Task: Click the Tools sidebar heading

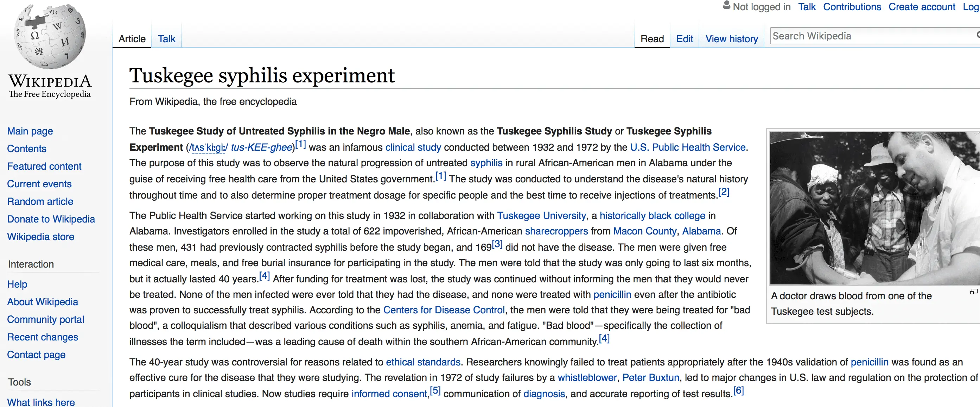Action: (19, 382)
